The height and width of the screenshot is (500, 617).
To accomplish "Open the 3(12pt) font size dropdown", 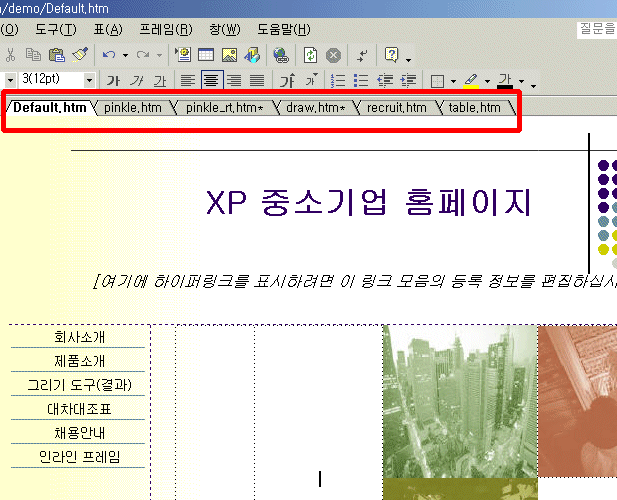I will coord(89,80).
